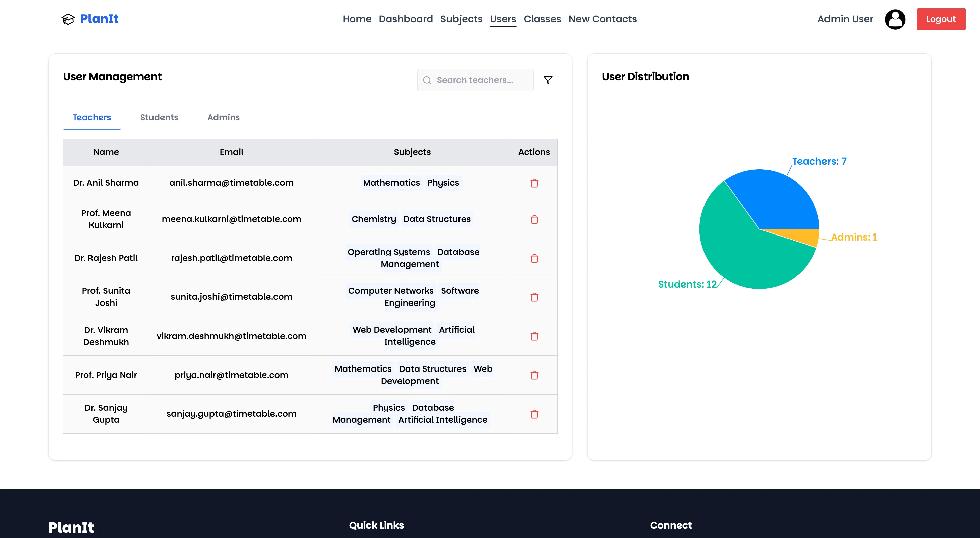This screenshot has width=980, height=538.
Task: Click sanjay.gupta@timetable.com email cell
Action: tap(231, 414)
